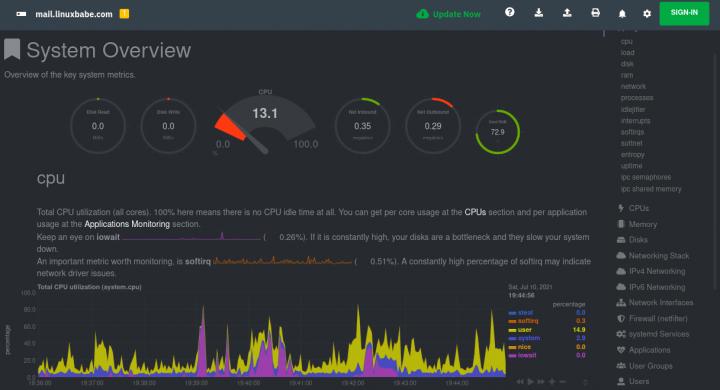Image resolution: width=720 pixels, height=390 pixels.
Task: Toggle the user dimension in chart legend
Action: tap(524, 330)
